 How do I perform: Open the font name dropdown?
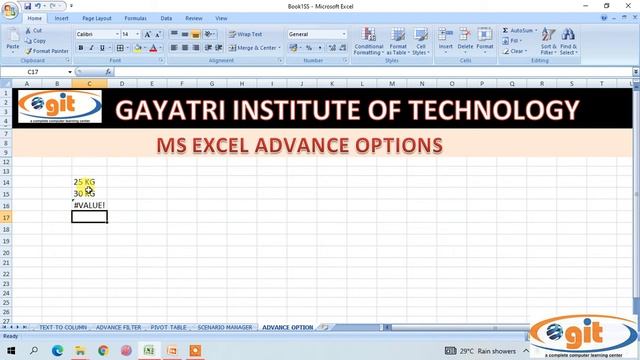click(x=117, y=34)
